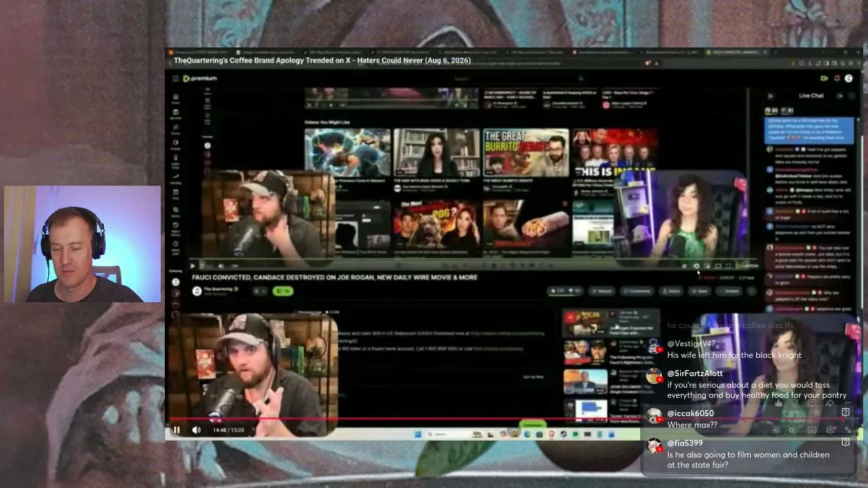
Task: Click the FAUCI CONVICTED video title
Action: 335,277
